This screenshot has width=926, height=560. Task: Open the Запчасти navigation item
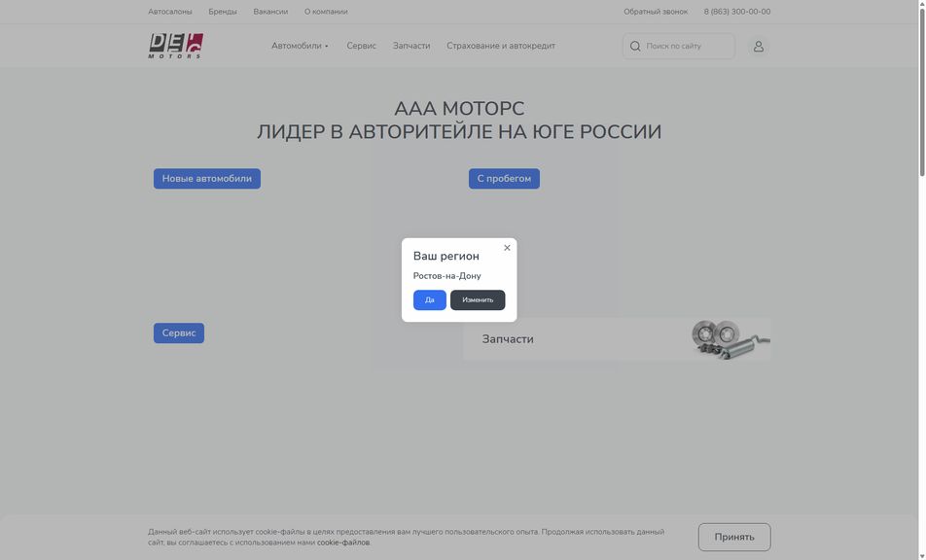pos(411,46)
